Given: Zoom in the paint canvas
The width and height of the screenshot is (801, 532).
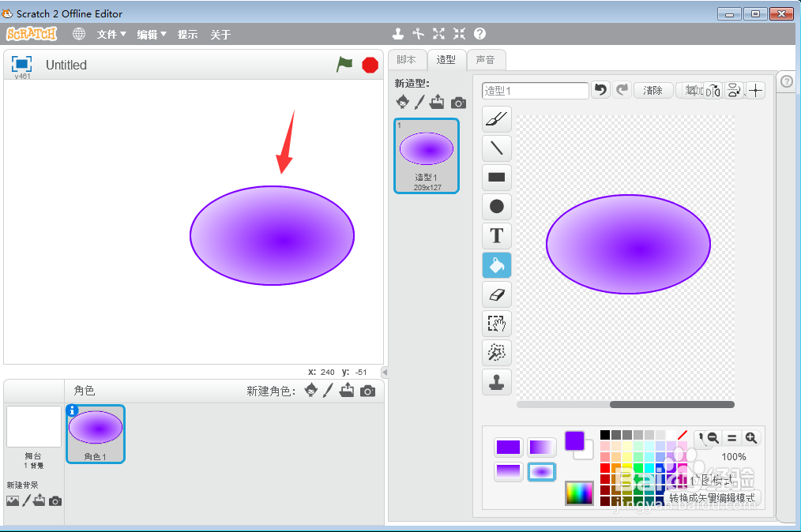Looking at the screenshot, I should (751, 437).
